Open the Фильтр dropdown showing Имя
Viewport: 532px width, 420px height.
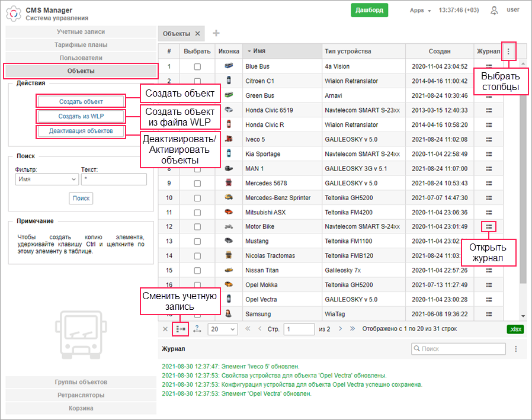(47, 179)
